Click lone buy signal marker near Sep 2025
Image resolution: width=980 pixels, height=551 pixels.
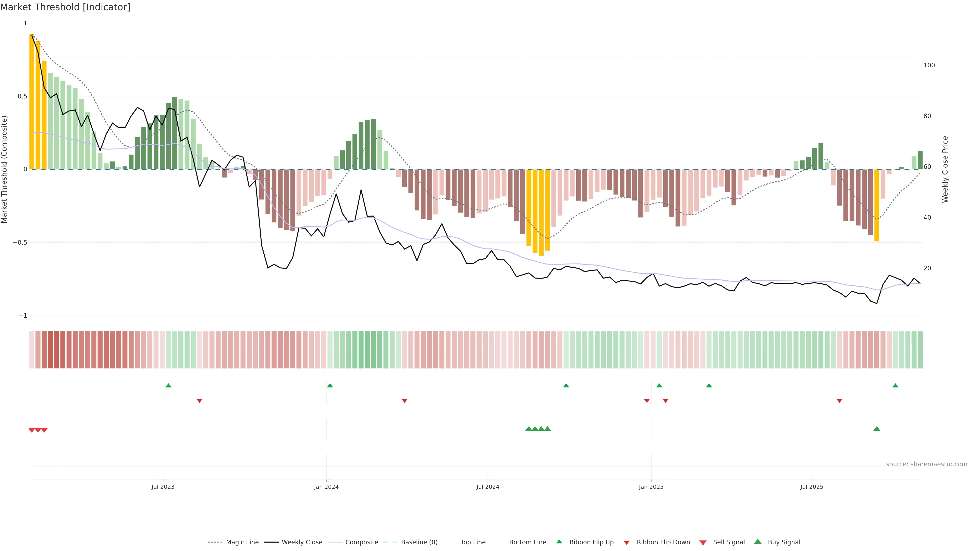pos(877,429)
